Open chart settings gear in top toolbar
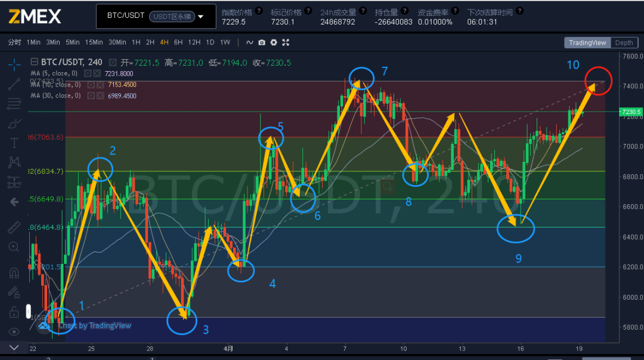 pos(274,42)
